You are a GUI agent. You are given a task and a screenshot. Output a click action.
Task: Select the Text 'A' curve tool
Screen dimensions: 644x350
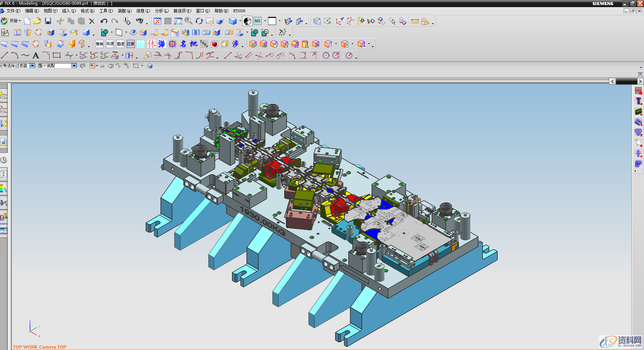[x=36, y=56]
